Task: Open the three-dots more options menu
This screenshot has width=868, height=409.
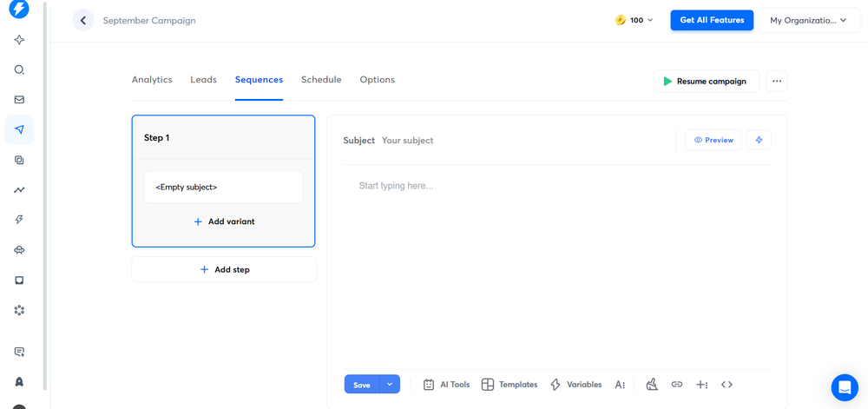Action: [x=777, y=82]
